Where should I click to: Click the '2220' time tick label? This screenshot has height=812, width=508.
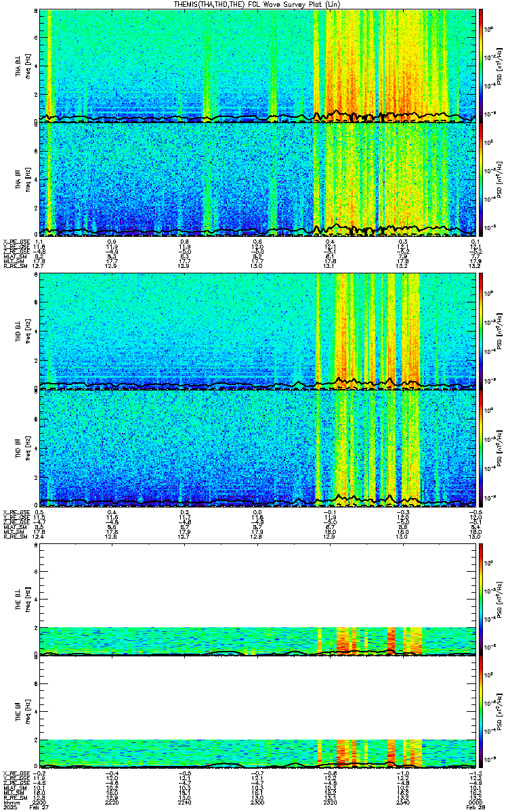(112, 804)
